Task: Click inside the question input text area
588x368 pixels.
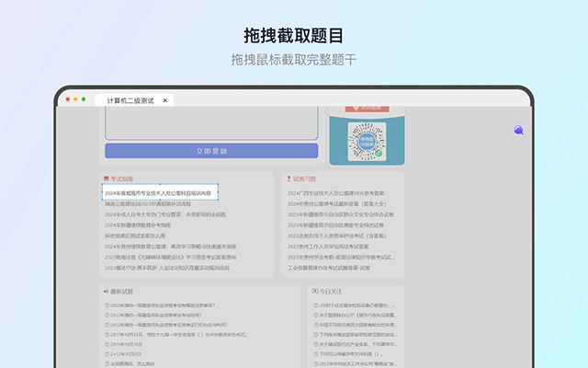Action: click(211, 123)
